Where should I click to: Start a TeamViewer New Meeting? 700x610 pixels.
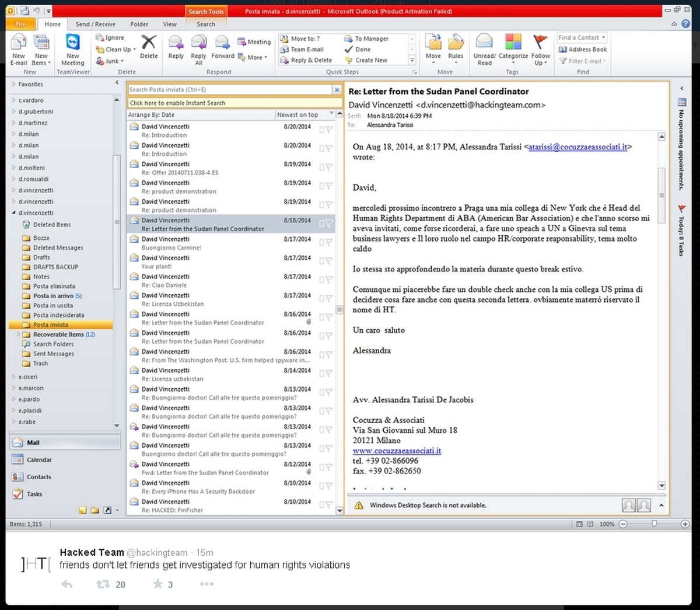pyautogui.click(x=73, y=43)
